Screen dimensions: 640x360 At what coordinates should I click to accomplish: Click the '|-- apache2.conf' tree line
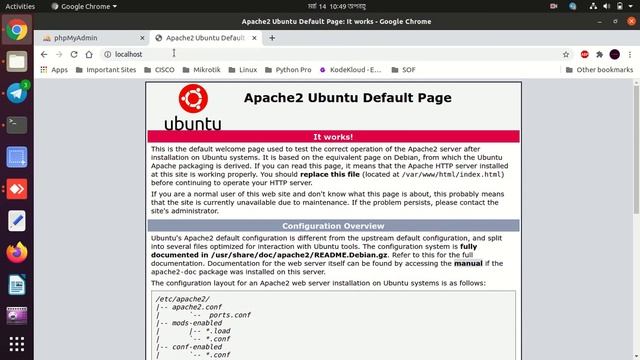(189, 307)
